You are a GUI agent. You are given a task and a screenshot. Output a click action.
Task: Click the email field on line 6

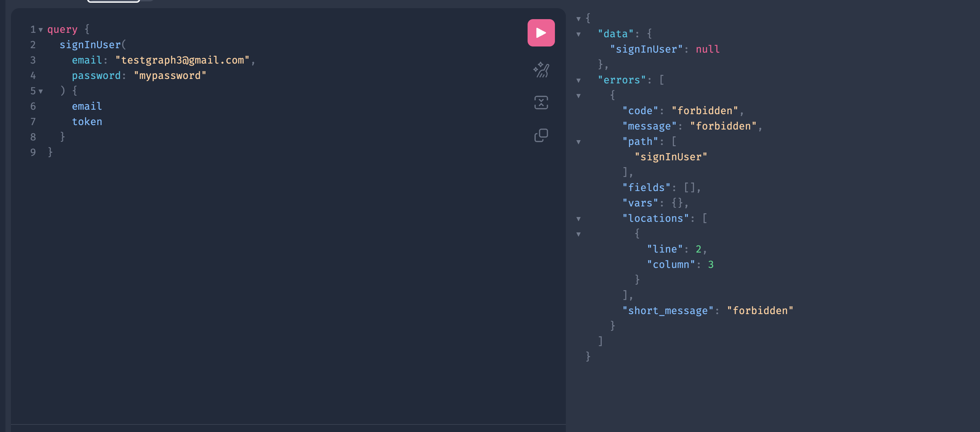tap(87, 106)
